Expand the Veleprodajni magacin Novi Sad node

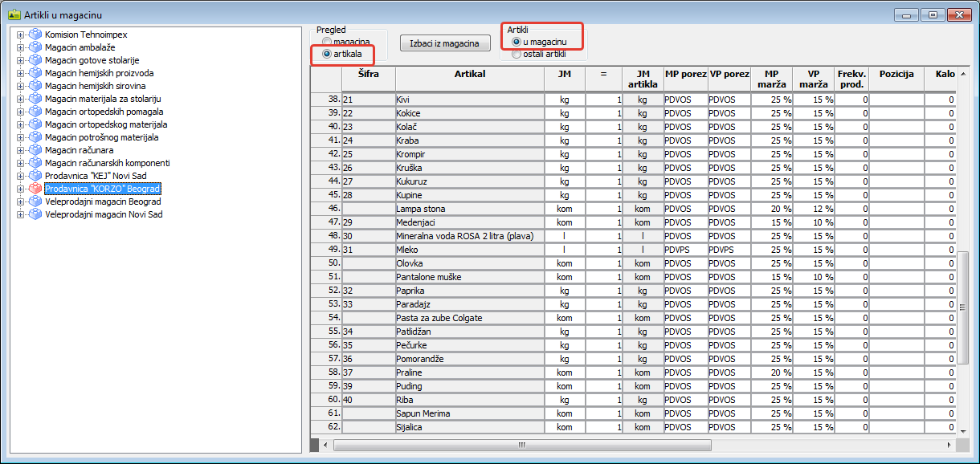click(x=20, y=214)
